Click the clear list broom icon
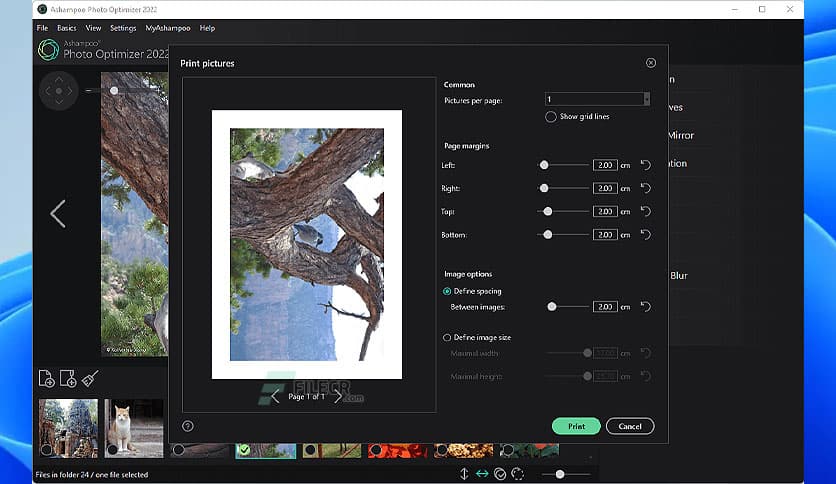 pyautogui.click(x=90, y=378)
